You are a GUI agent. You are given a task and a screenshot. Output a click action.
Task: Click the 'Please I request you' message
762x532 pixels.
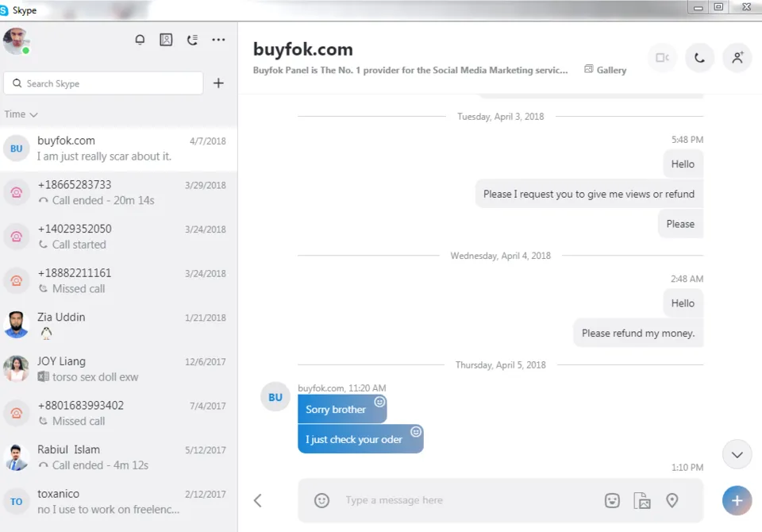(588, 194)
